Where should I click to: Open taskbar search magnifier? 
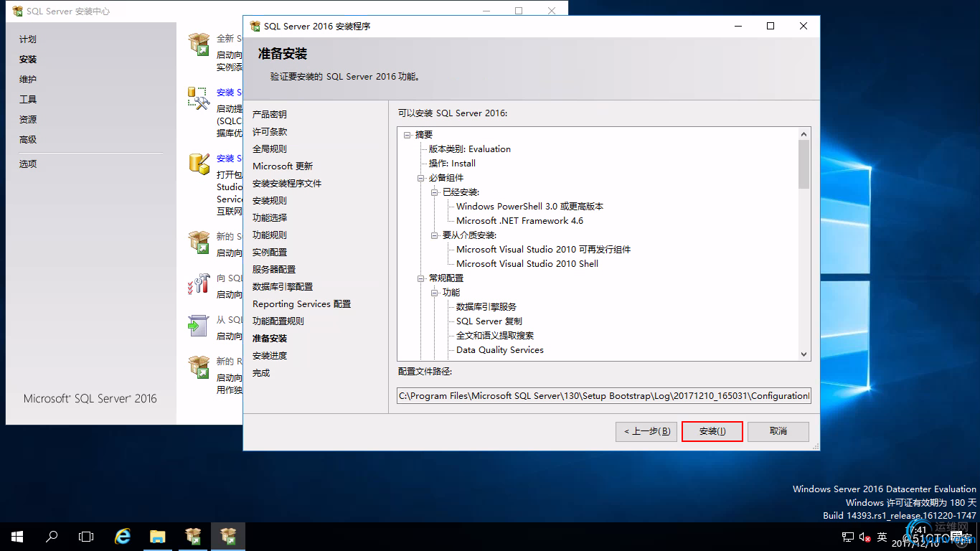coord(52,537)
